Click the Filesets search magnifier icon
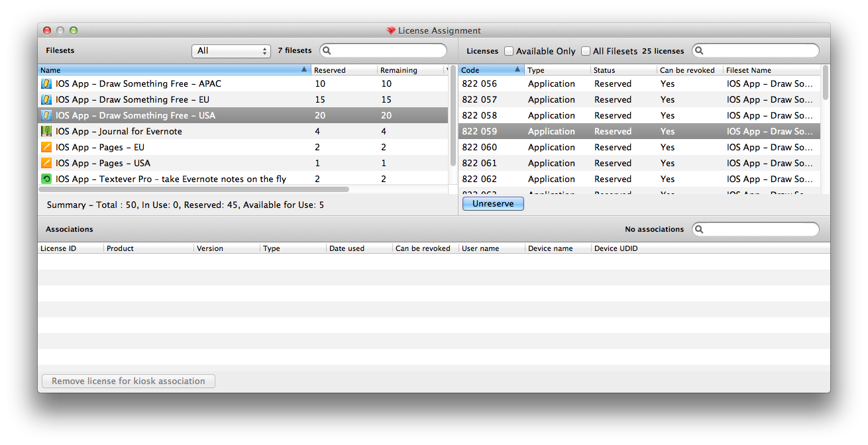868x445 pixels. pyautogui.click(x=327, y=50)
